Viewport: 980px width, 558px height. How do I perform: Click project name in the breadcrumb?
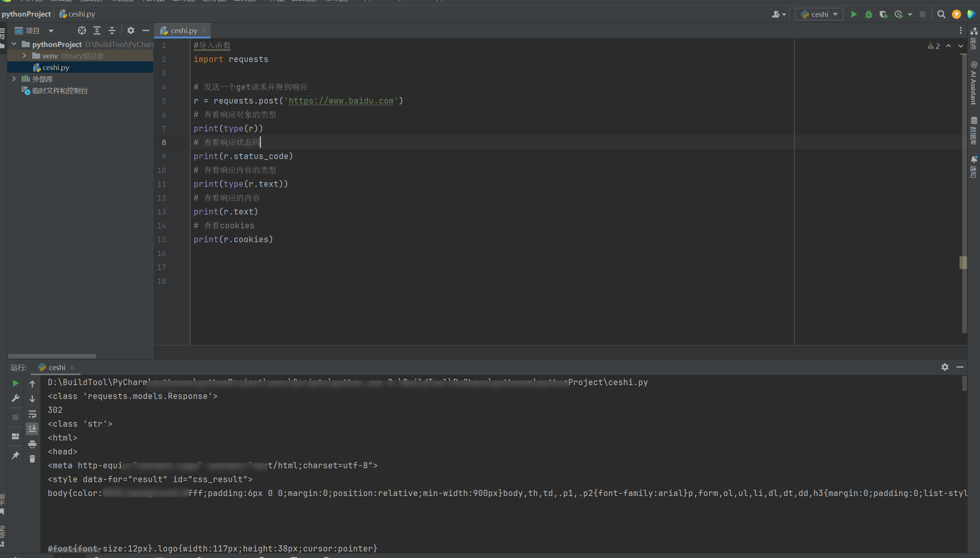point(26,14)
